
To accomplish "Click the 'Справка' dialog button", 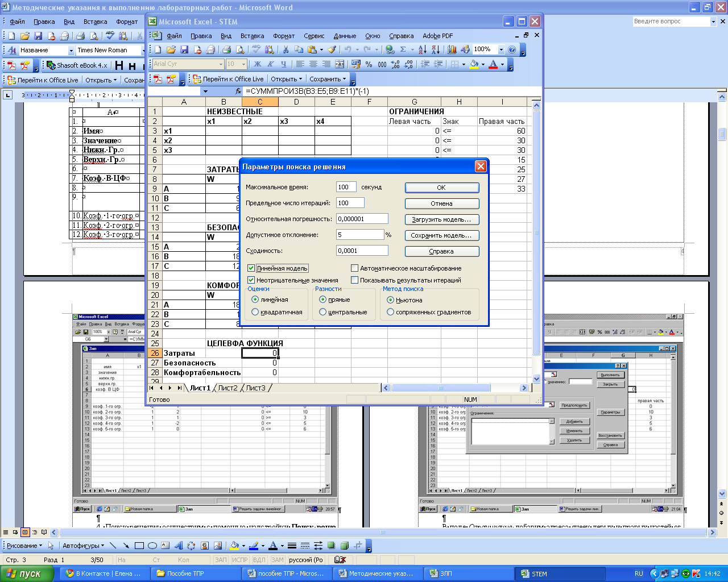I will coord(442,251).
